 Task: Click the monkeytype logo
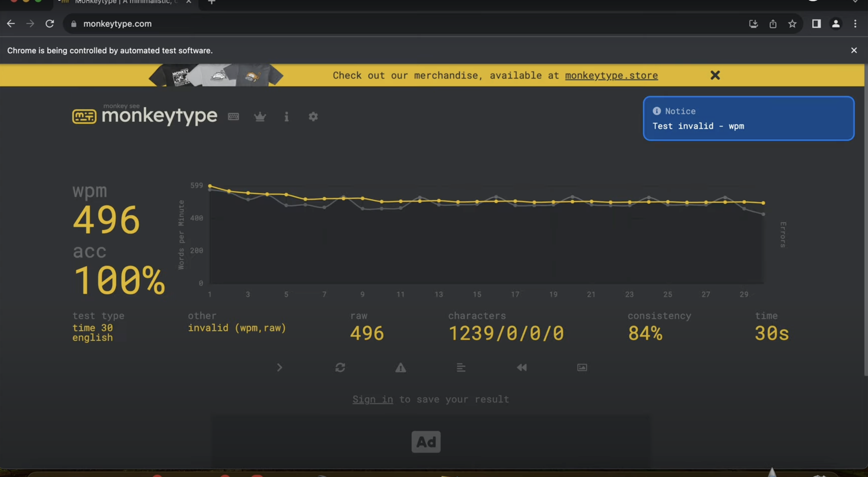(145, 115)
